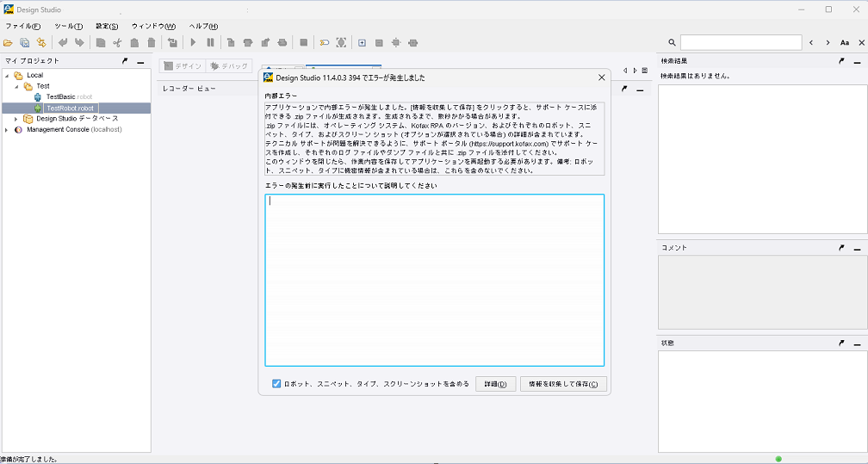Click the search magnifier icon

[672, 43]
